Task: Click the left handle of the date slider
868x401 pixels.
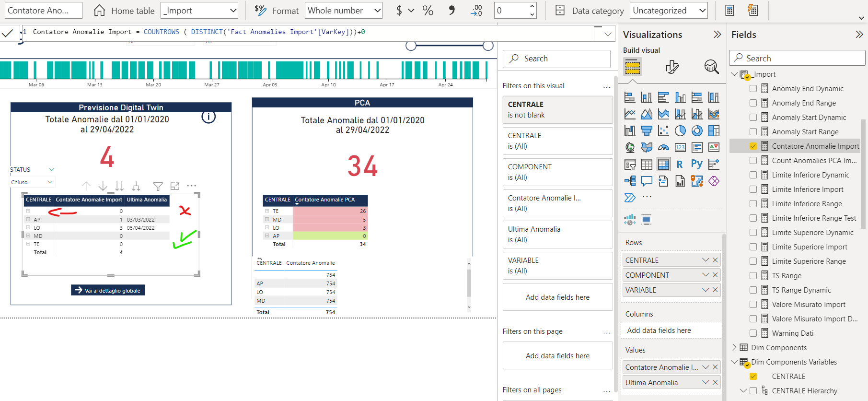Action: pyautogui.click(x=411, y=46)
